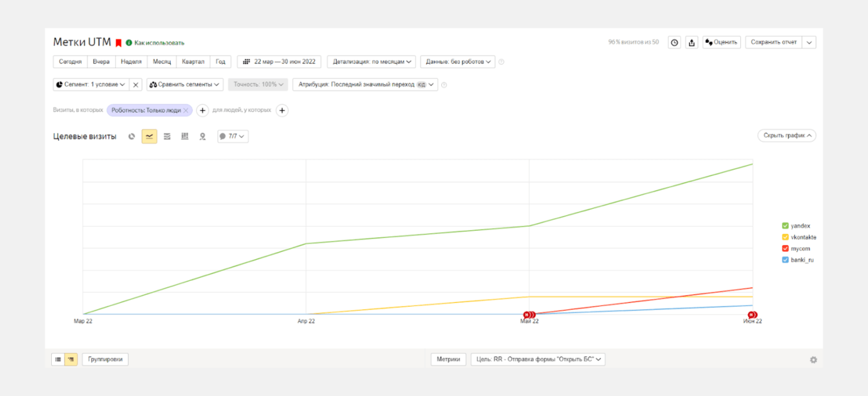The width and height of the screenshot is (868, 396).
Task: Select the 'Квартал' period tab
Action: click(x=193, y=62)
